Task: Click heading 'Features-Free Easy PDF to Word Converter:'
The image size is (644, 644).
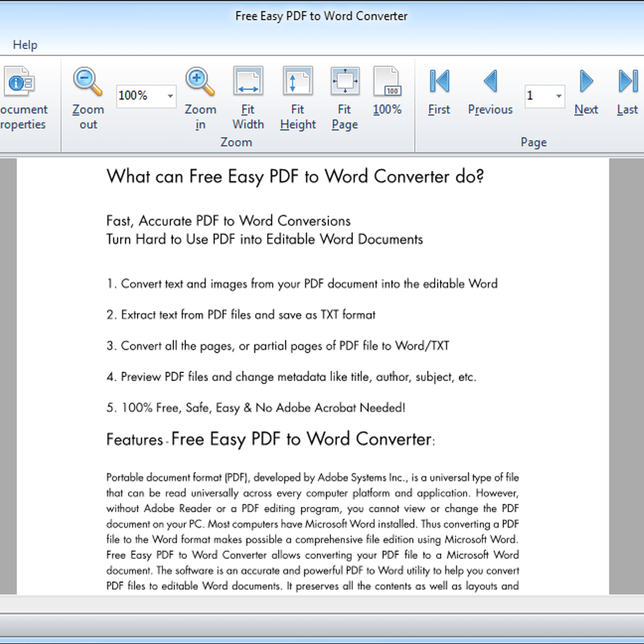Action: (x=270, y=440)
